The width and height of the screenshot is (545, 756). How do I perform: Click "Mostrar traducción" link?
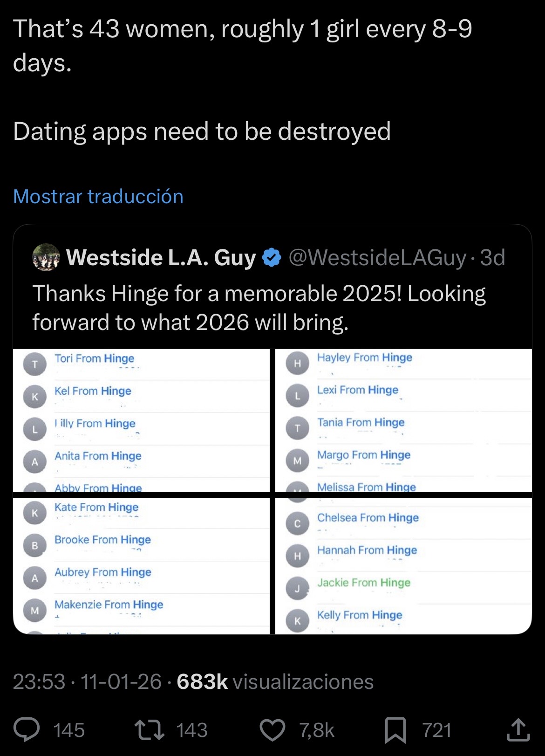tap(98, 196)
